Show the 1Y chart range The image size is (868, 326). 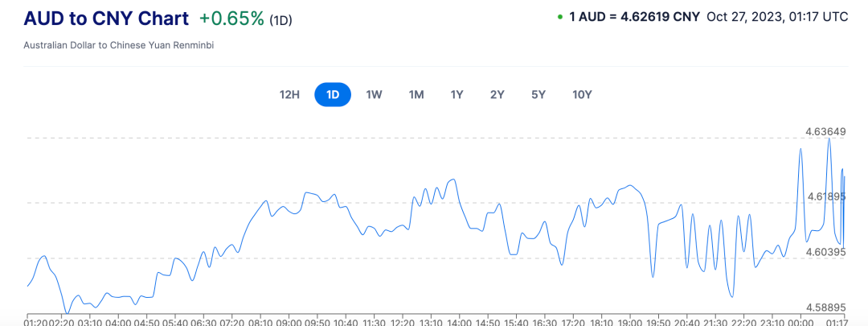pyautogui.click(x=457, y=94)
